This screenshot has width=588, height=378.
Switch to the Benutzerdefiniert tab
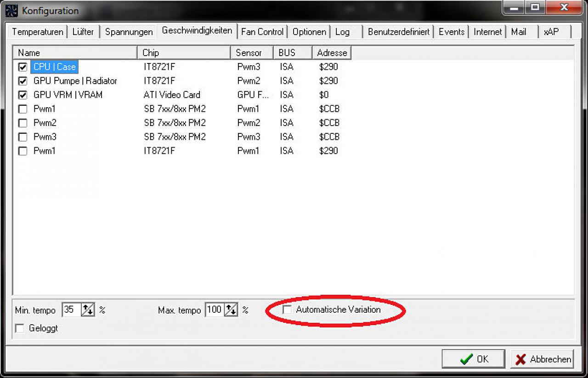pyautogui.click(x=399, y=32)
